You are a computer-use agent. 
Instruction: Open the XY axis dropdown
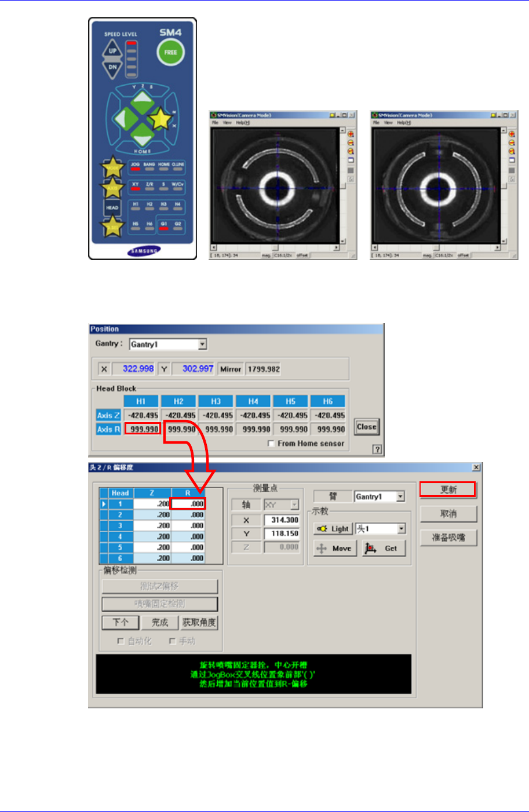(294, 505)
